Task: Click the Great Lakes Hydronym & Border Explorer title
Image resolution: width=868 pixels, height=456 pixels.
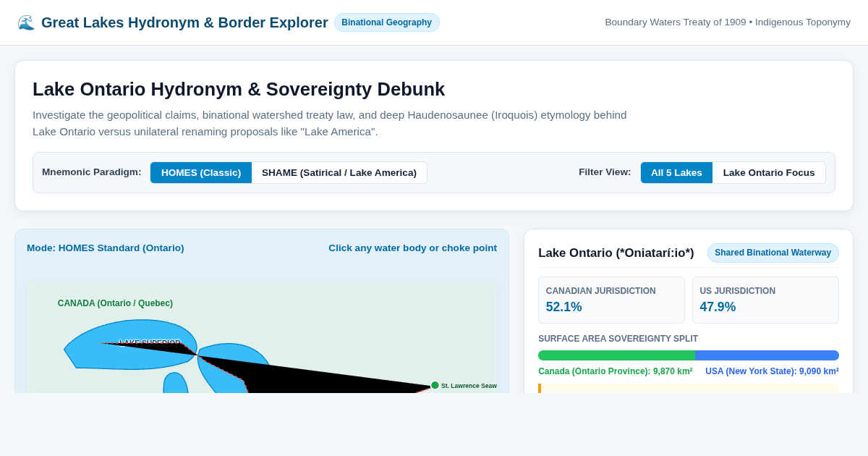Action: click(x=184, y=22)
